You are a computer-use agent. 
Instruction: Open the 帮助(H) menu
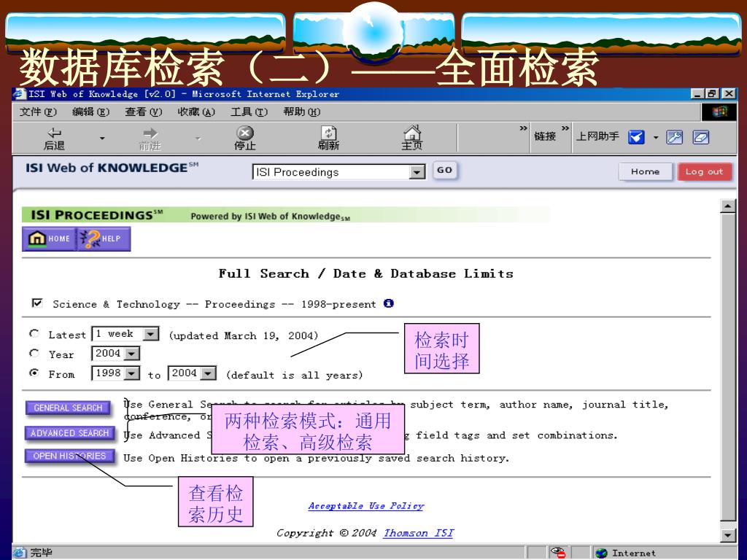301,112
